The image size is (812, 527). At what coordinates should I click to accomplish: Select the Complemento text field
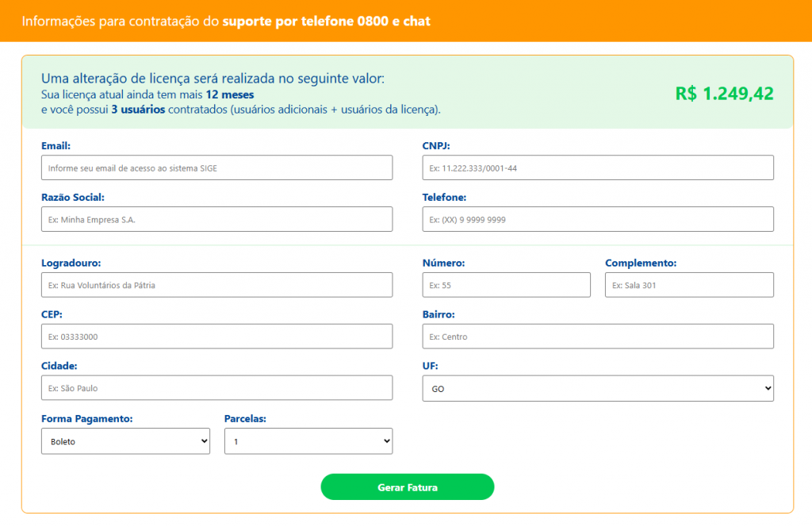point(689,285)
